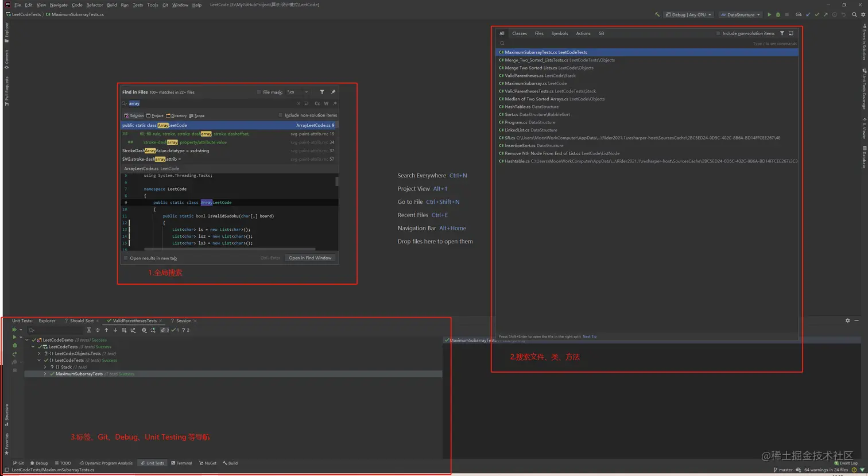Run the DataStructure configuration with green play icon
Screen dimensions: 868x476
(x=769, y=14)
